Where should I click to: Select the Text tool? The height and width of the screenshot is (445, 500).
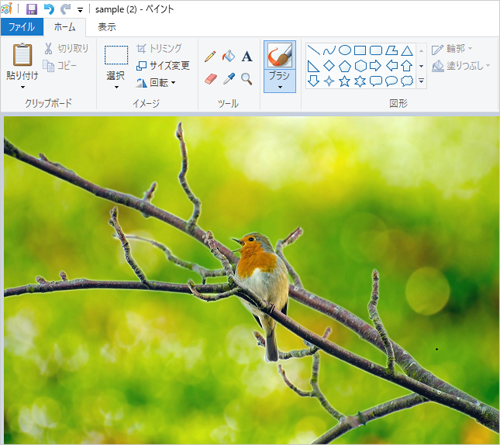[x=247, y=56]
